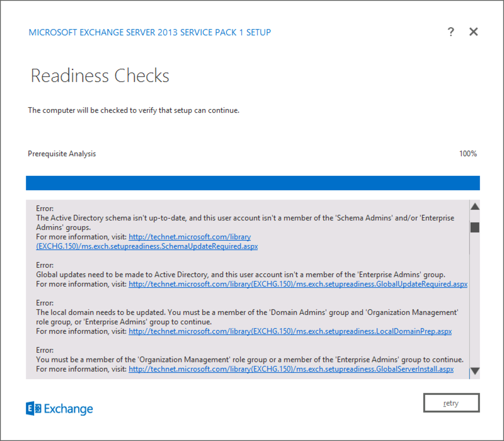
Task: Open the GlobalServerInstall.aspx help link
Action: tap(291, 369)
